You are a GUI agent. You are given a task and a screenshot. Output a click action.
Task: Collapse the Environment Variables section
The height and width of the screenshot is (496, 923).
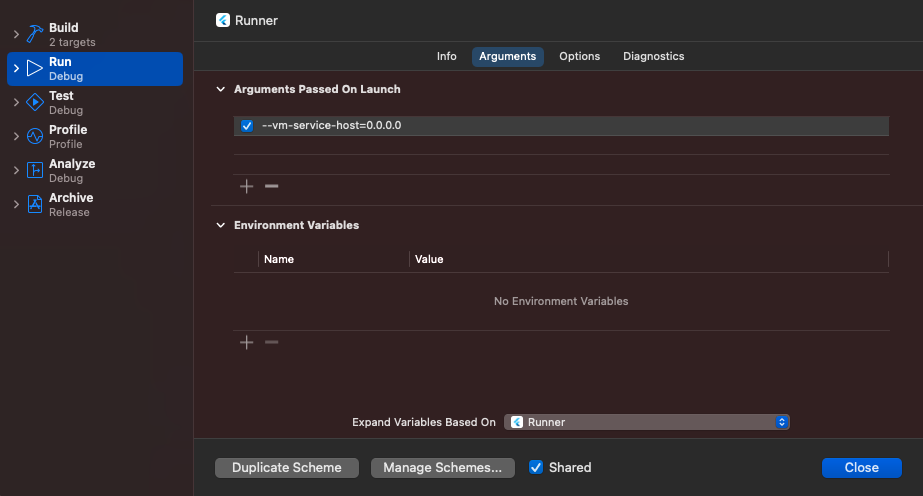221,225
